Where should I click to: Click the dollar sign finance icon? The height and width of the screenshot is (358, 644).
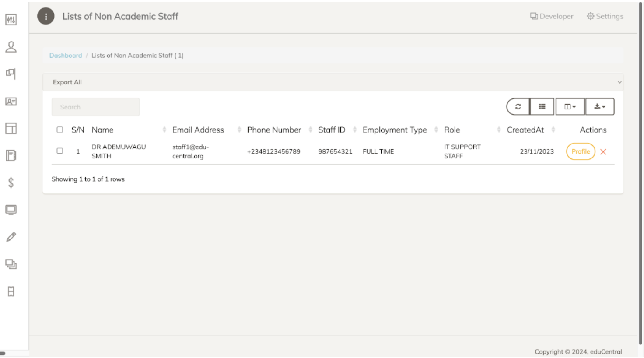tap(11, 183)
